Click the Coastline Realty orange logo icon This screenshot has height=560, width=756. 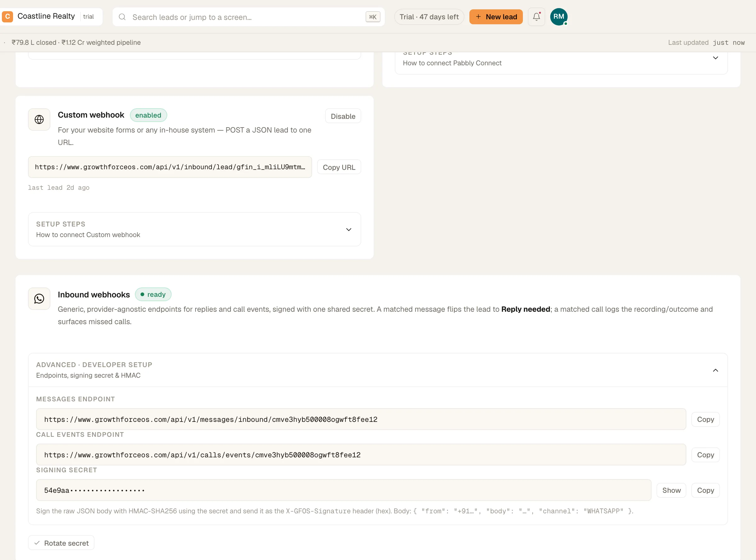pyautogui.click(x=7, y=16)
